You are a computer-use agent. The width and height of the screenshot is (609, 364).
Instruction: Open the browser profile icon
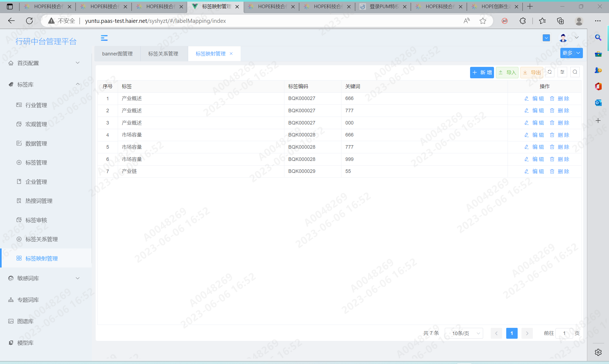tap(579, 21)
